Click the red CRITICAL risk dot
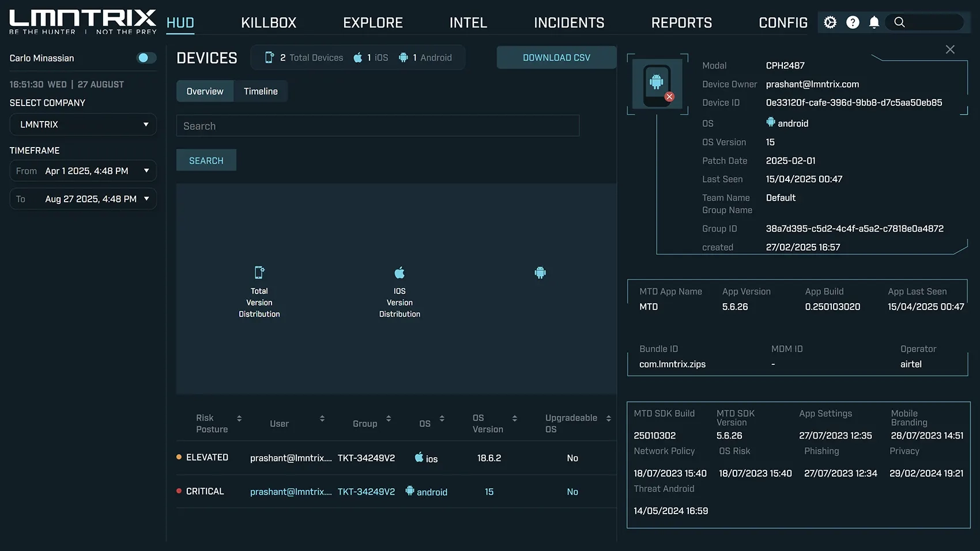 (x=179, y=491)
